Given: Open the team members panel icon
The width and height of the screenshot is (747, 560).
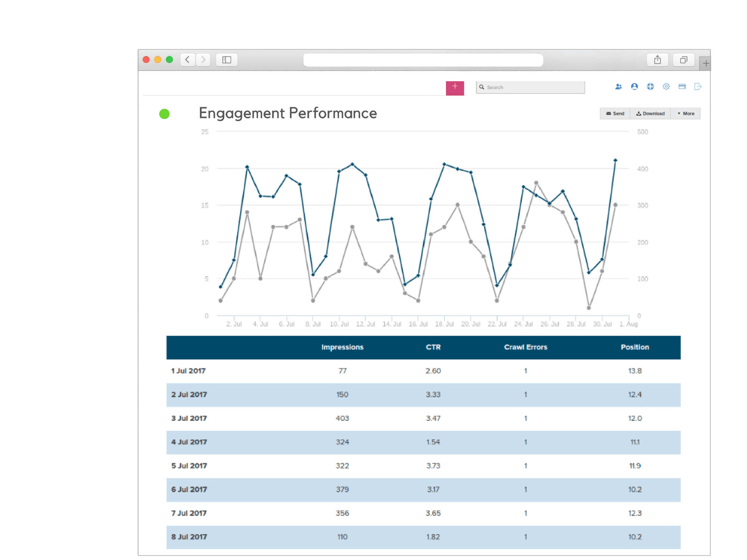Looking at the screenshot, I should 618,86.
